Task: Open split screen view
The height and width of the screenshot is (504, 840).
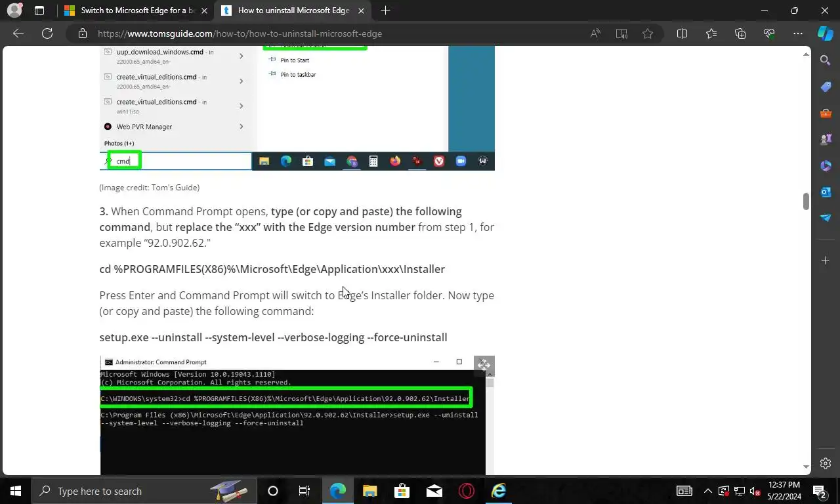Action: [x=682, y=33]
